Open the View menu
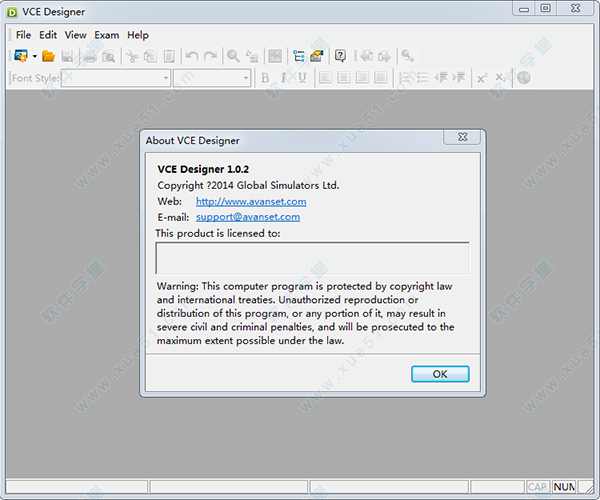This screenshot has height=500, width=600. pyautogui.click(x=75, y=35)
